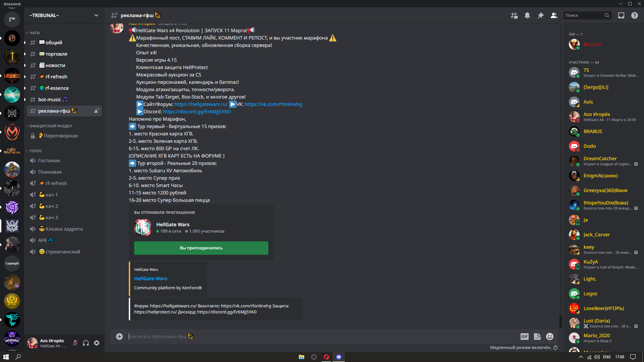Open discord.gg/Er6MjjSYAD invite link
Image resolution: width=644 pixels, height=362 pixels.
(197, 112)
